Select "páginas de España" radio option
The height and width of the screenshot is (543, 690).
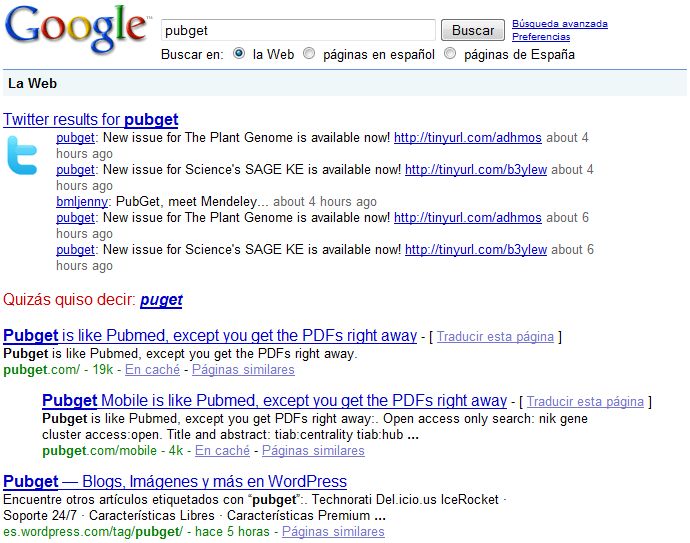coord(450,54)
